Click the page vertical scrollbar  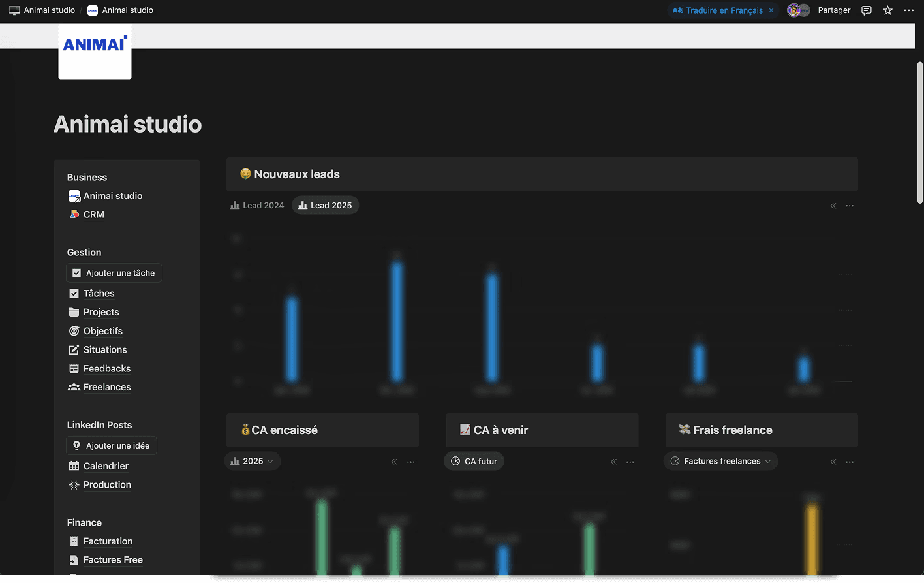point(919,133)
